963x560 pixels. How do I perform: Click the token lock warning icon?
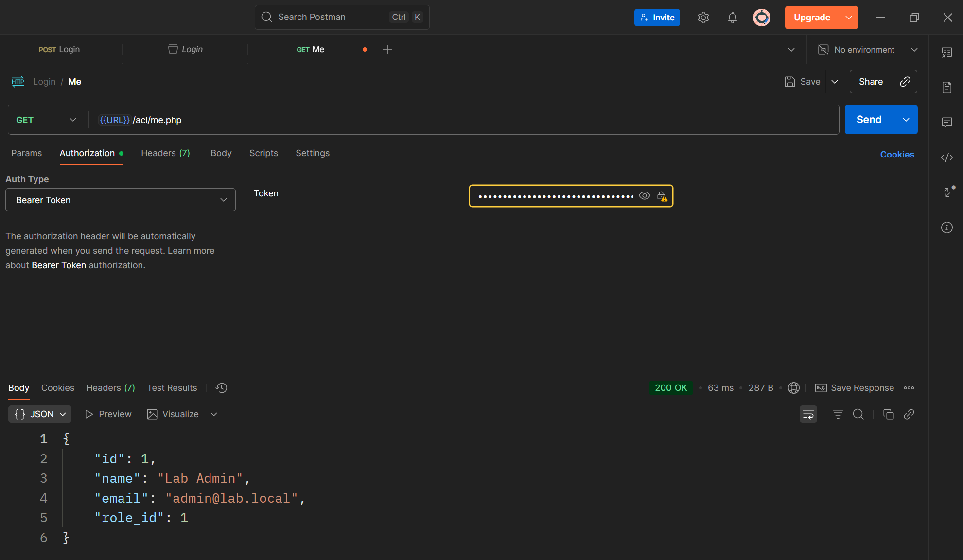point(662,196)
